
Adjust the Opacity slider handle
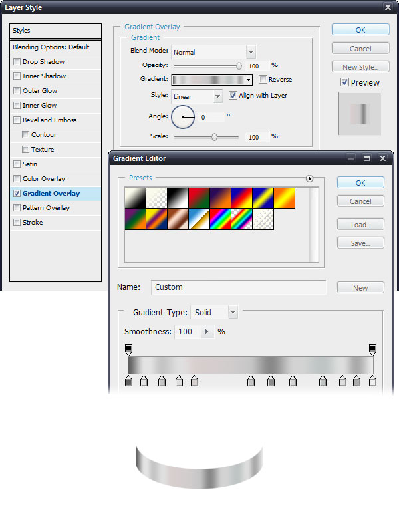coord(239,66)
